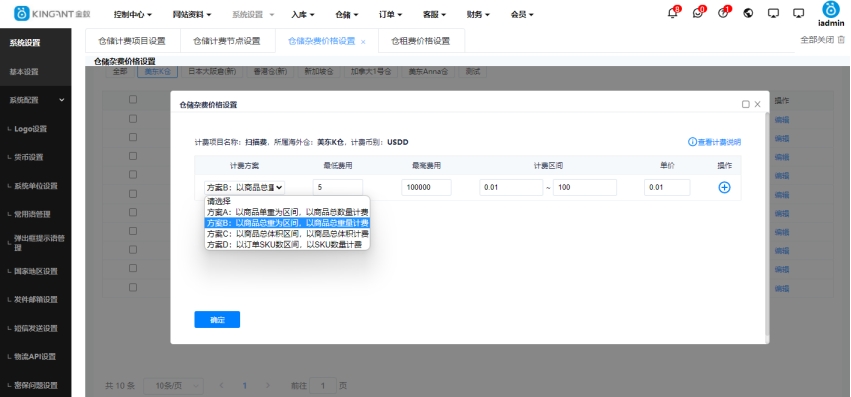Open the 会员 menu

[x=522, y=15]
